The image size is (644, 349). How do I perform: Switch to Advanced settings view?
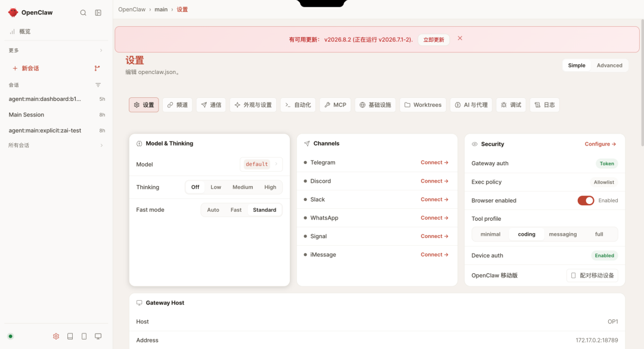click(609, 66)
